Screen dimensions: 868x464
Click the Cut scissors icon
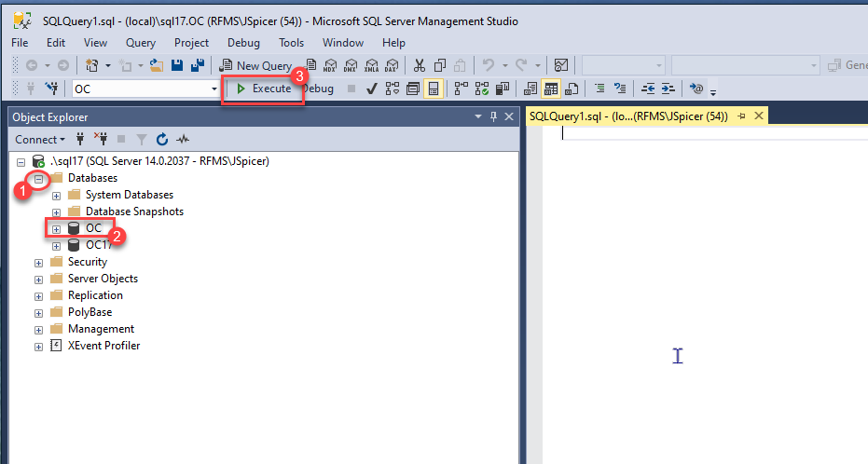point(420,65)
